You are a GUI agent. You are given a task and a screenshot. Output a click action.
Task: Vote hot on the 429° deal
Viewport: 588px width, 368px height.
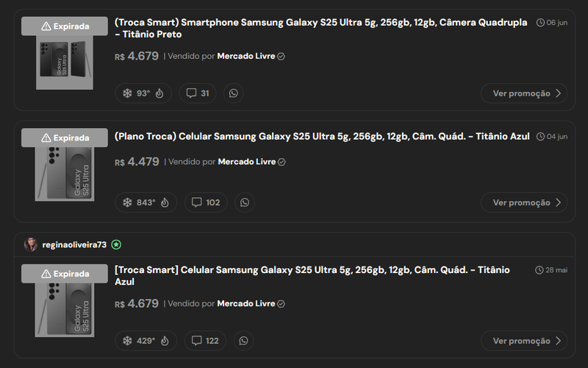click(x=165, y=341)
